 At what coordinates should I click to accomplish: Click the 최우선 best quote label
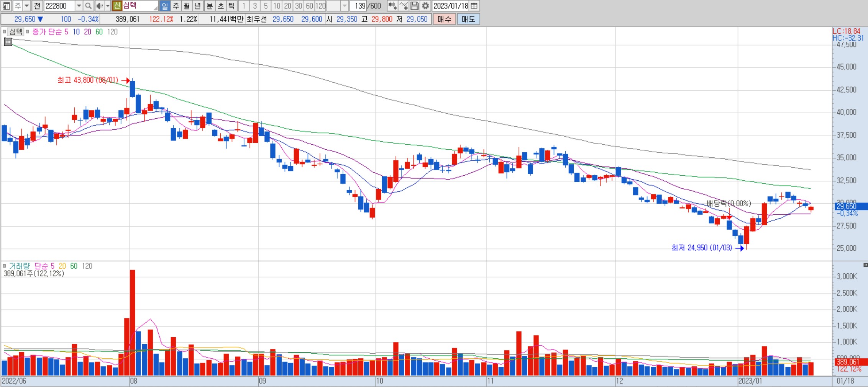point(256,19)
